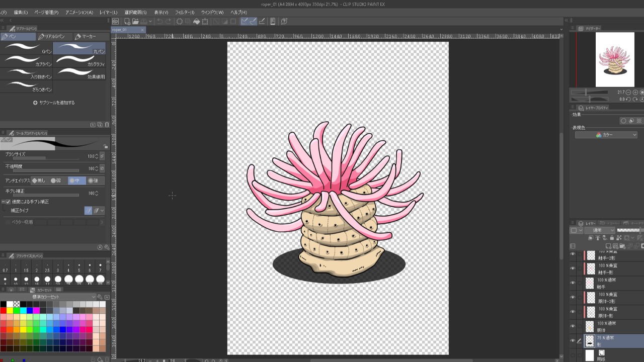Open the ウィンドウ(W) menu
The image size is (644, 362).
[212, 12]
